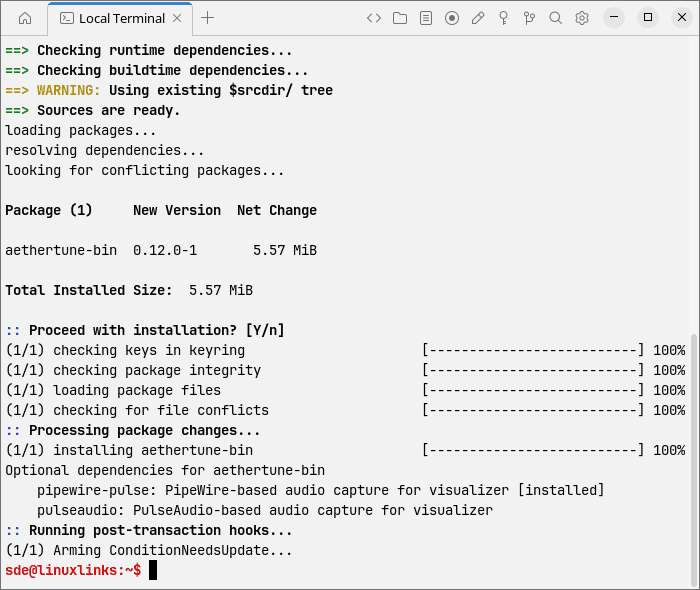Click the terminal icon in the tab
The image size is (700, 590).
point(67,18)
